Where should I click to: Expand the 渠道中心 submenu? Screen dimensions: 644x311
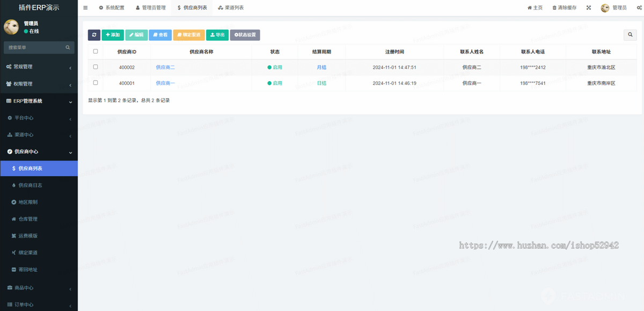[39, 135]
